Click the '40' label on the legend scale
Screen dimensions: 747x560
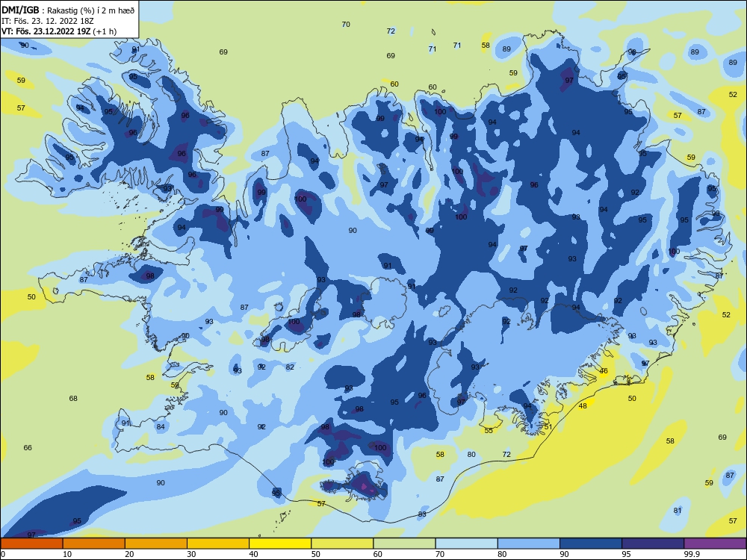(253, 554)
